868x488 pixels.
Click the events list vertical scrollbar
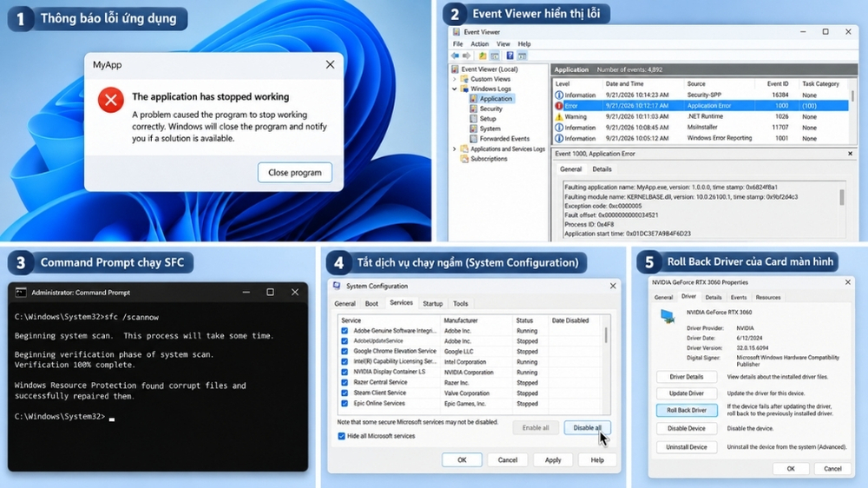pos(852,111)
